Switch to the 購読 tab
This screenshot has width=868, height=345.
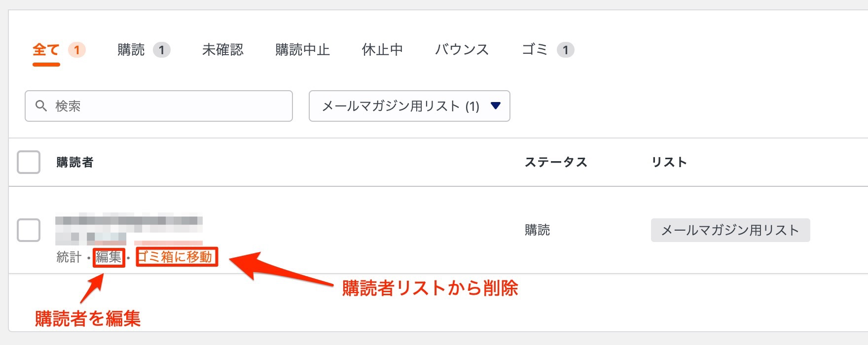tap(131, 50)
